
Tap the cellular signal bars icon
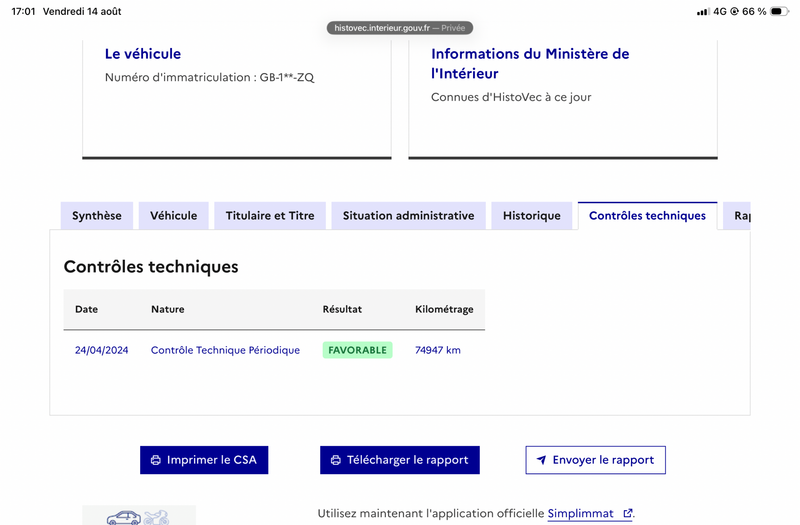[703, 11]
